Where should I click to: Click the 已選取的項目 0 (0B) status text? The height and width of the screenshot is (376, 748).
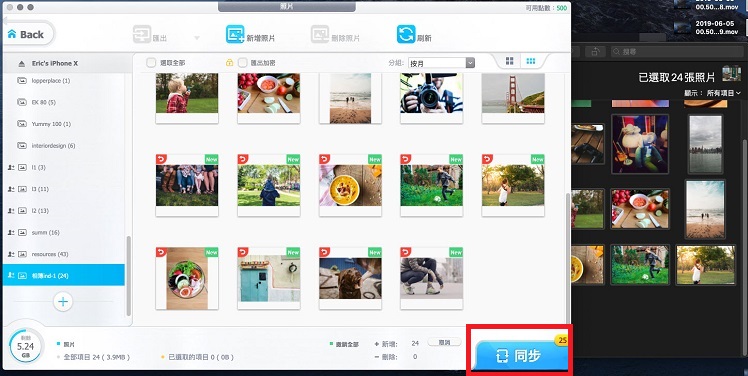pyautogui.click(x=201, y=357)
